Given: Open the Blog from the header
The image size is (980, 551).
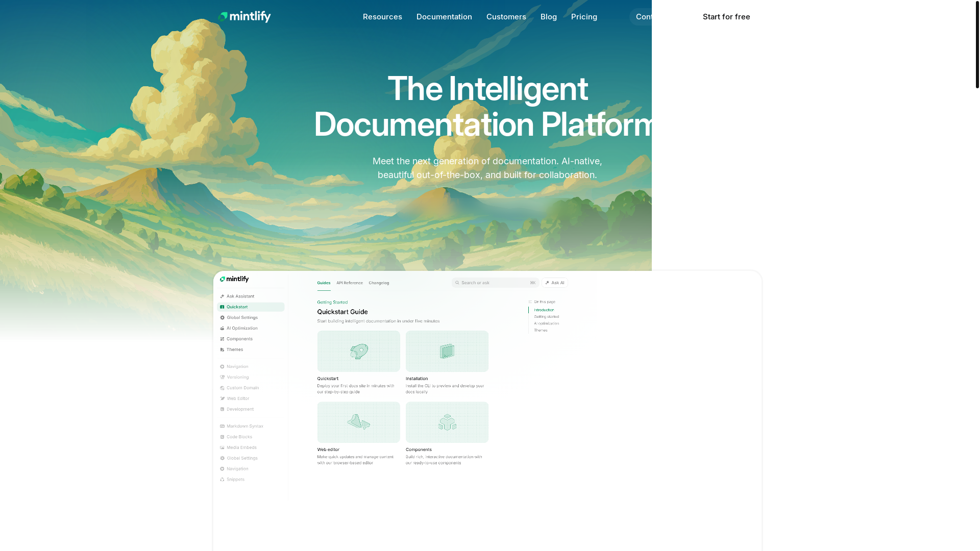Looking at the screenshot, I should coord(549,17).
